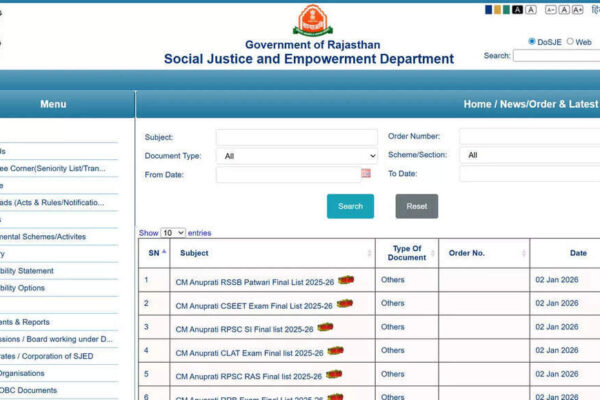
Task: Open Schemes/Activites menu item
Action: (43, 237)
